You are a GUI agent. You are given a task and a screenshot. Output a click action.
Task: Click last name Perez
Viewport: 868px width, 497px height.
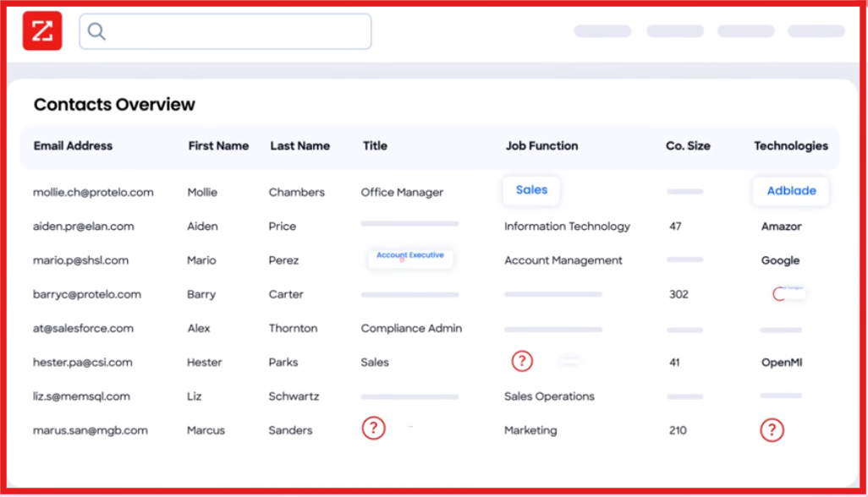coord(283,260)
